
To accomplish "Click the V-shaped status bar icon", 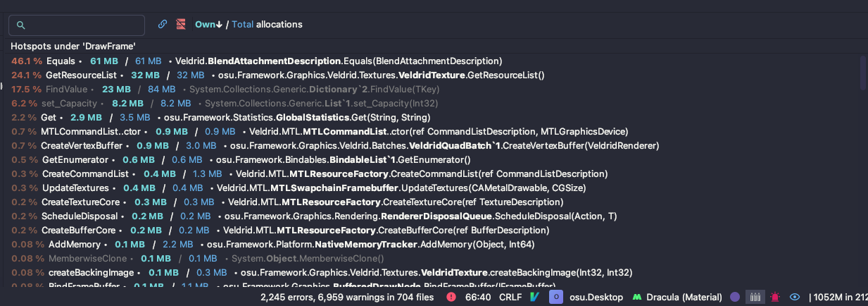I will pos(534,298).
